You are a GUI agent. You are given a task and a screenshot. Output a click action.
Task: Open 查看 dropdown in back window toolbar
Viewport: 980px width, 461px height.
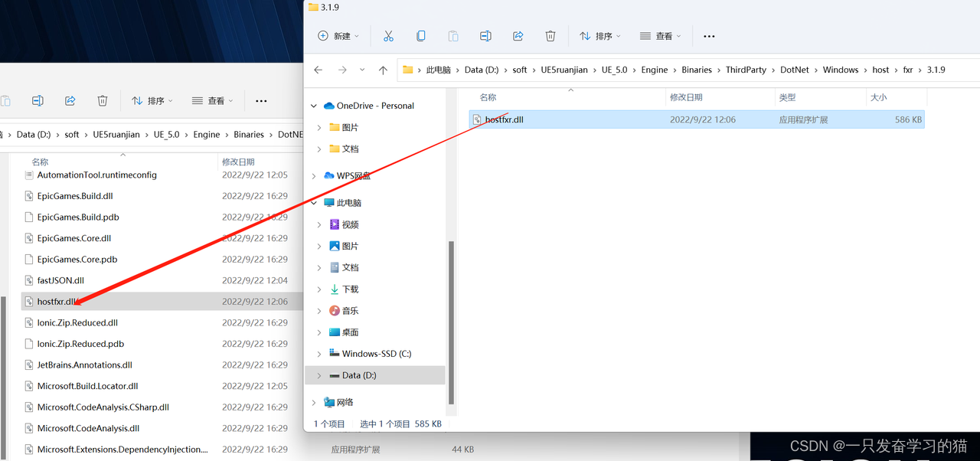[213, 100]
